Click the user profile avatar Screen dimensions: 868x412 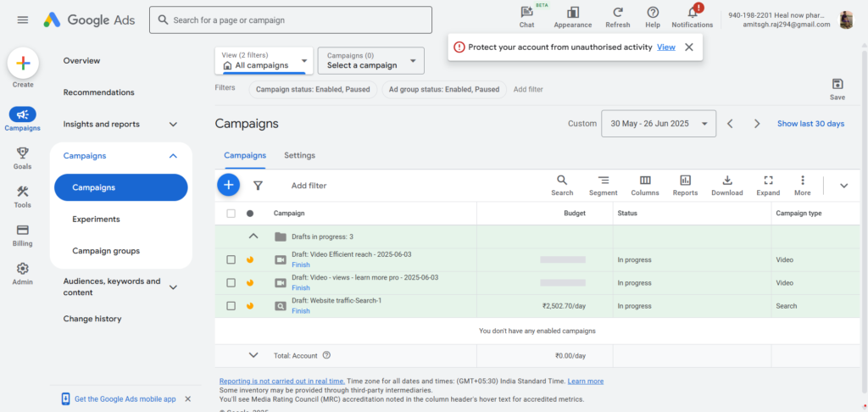coord(847,20)
